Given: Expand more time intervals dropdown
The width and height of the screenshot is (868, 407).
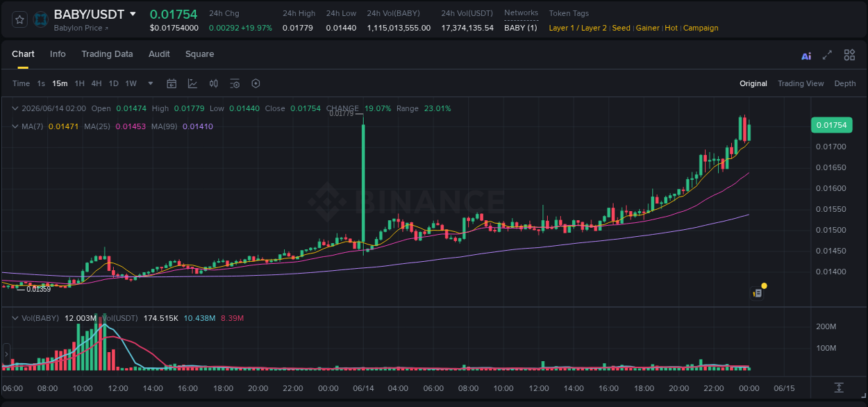Looking at the screenshot, I should point(151,83).
